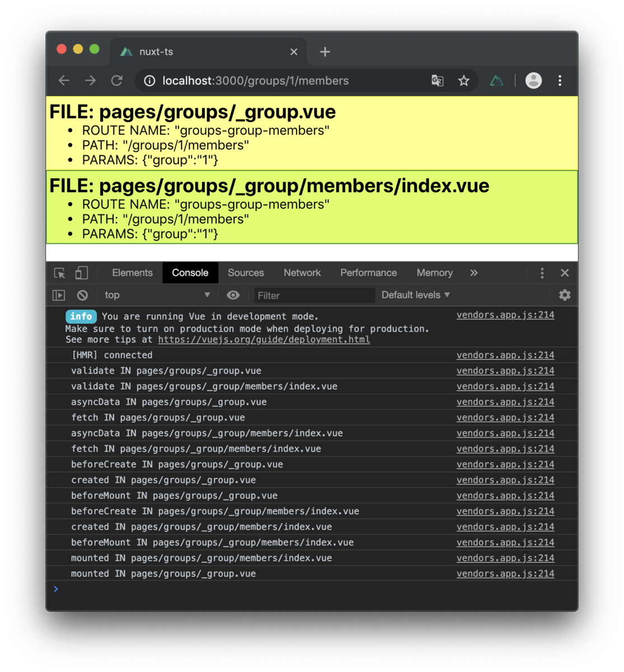Screen dimensions: 624x672
Task: Select 'created IN' members/index.vue log
Action: 312,527
